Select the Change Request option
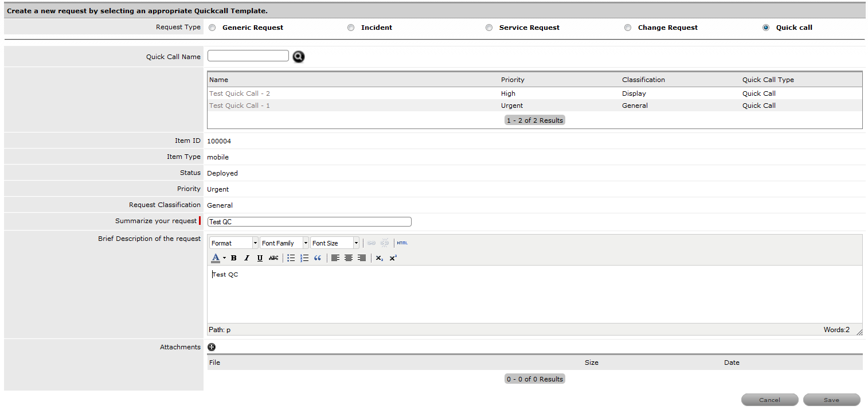 [628, 28]
